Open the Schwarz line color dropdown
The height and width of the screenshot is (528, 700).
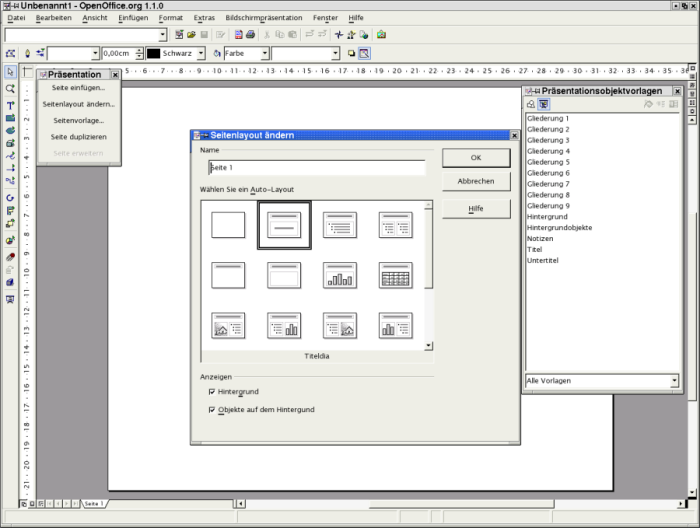click(x=201, y=53)
